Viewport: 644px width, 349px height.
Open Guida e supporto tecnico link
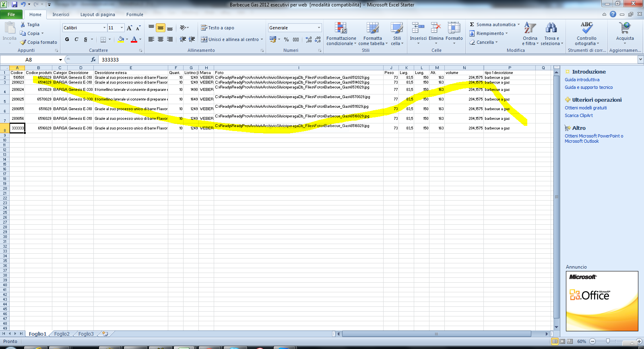pos(588,87)
